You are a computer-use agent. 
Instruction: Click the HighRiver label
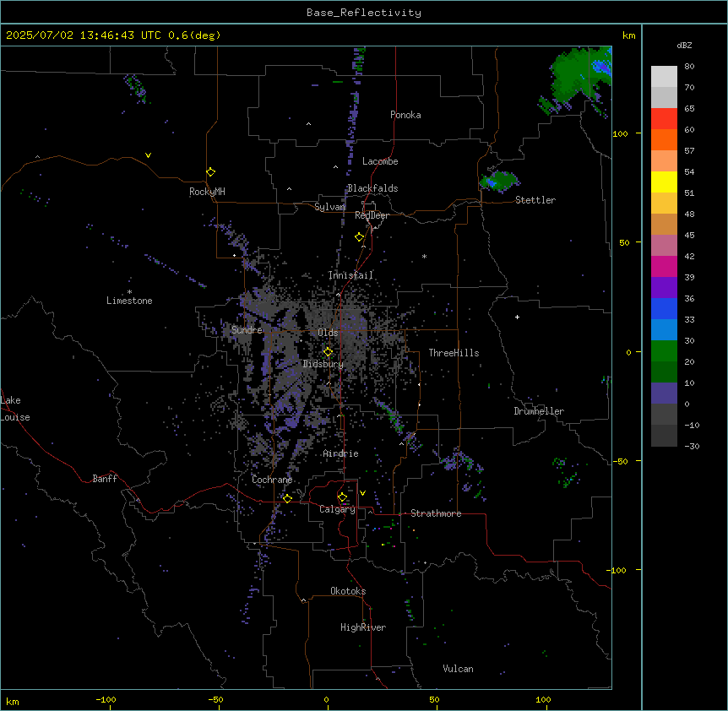tap(363, 627)
